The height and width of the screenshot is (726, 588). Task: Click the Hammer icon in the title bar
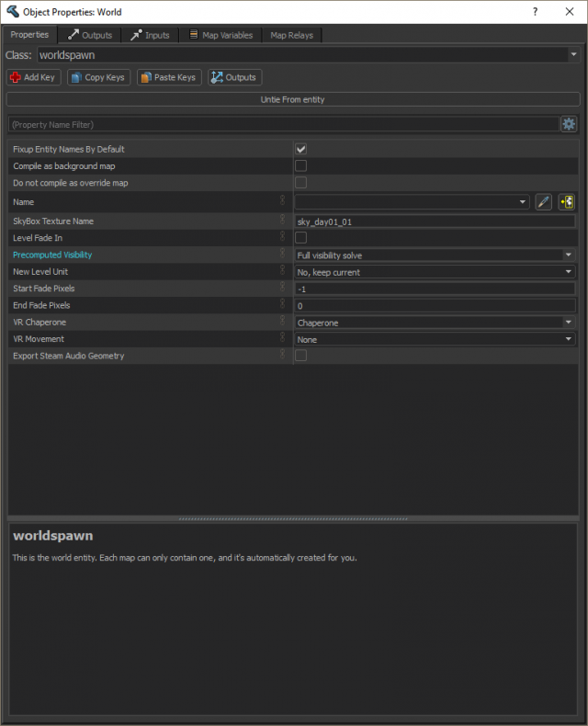(x=13, y=11)
